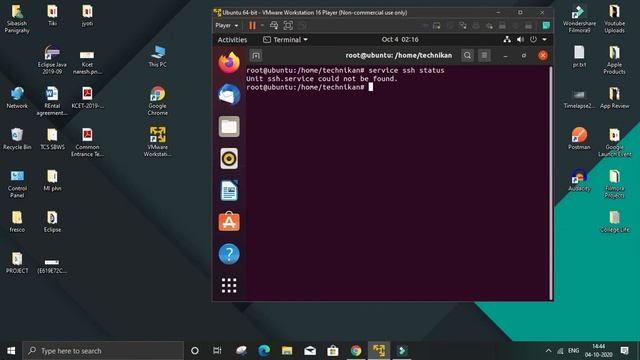
Task: Click 'Unit ssh.service could not be found.' output
Action: point(322,79)
